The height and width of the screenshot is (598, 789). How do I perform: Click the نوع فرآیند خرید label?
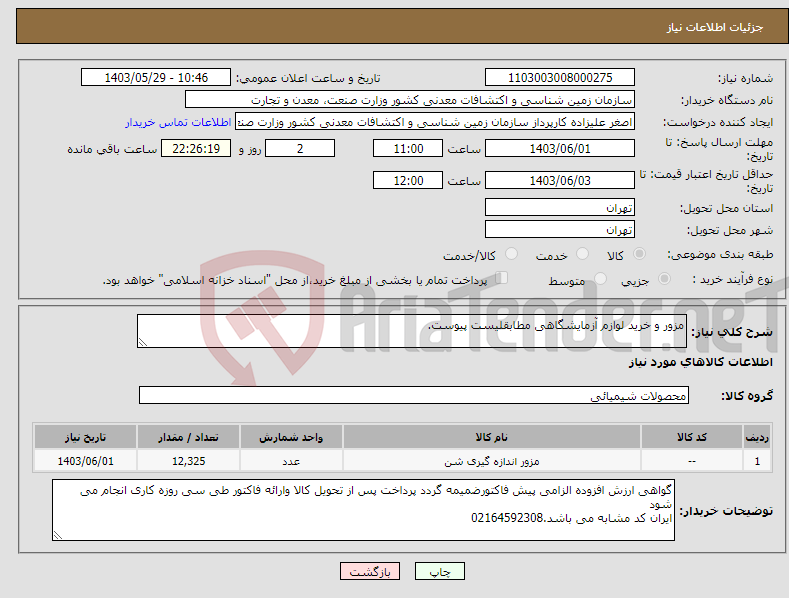click(x=732, y=279)
